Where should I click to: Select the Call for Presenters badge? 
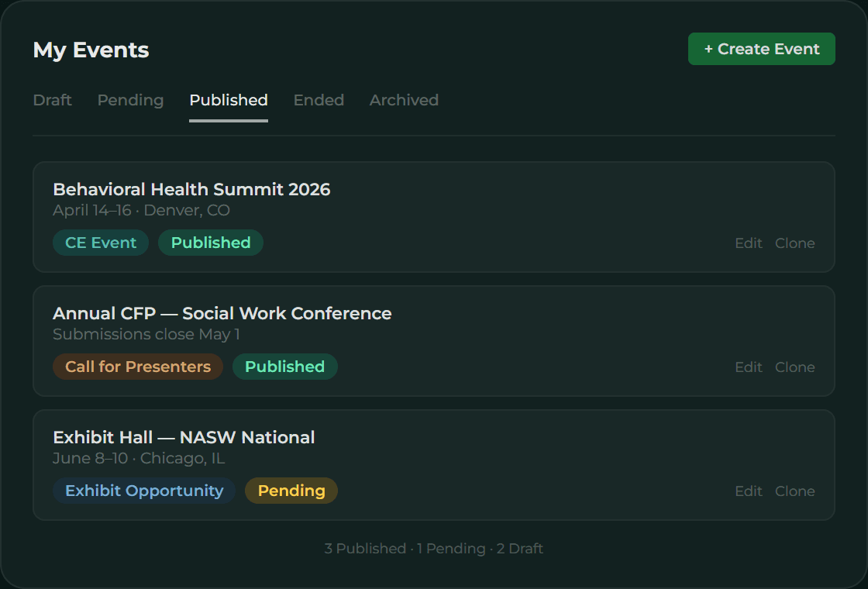click(x=137, y=367)
